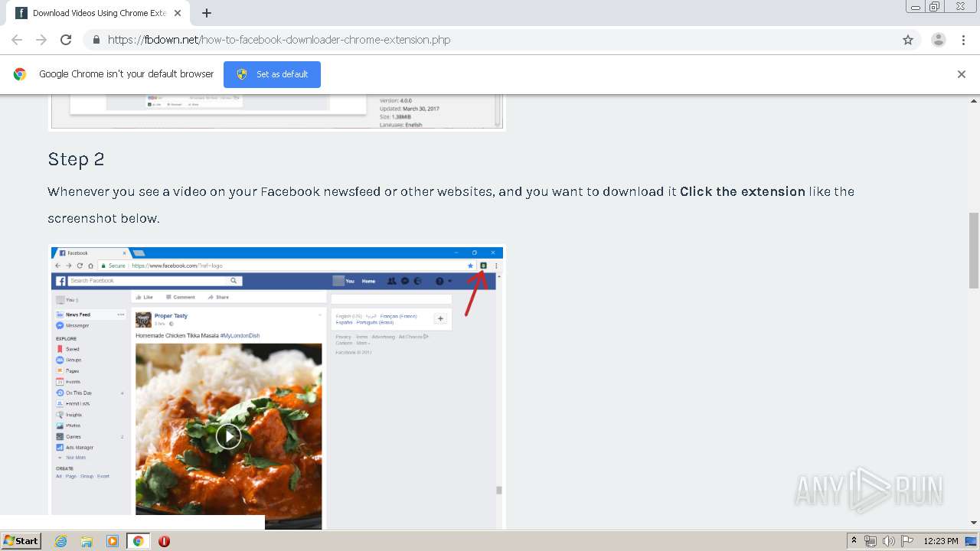
Task: View site security padlock info
Action: (96, 40)
